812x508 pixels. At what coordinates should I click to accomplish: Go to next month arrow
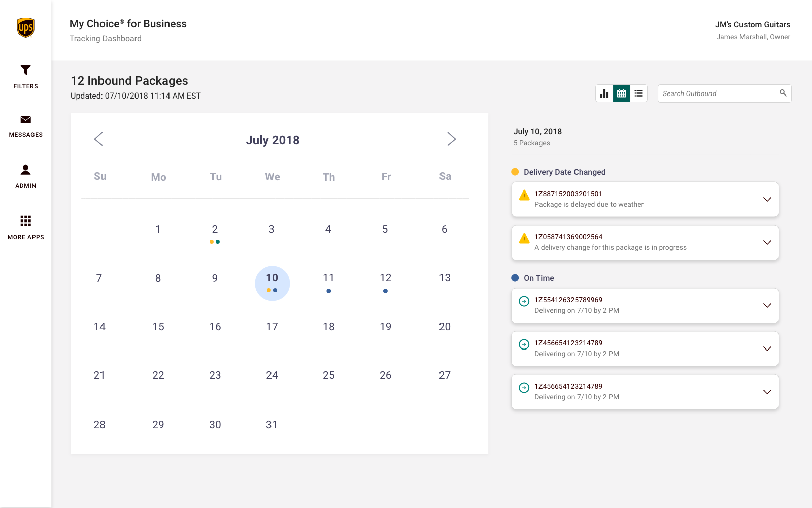pyautogui.click(x=451, y=139)
